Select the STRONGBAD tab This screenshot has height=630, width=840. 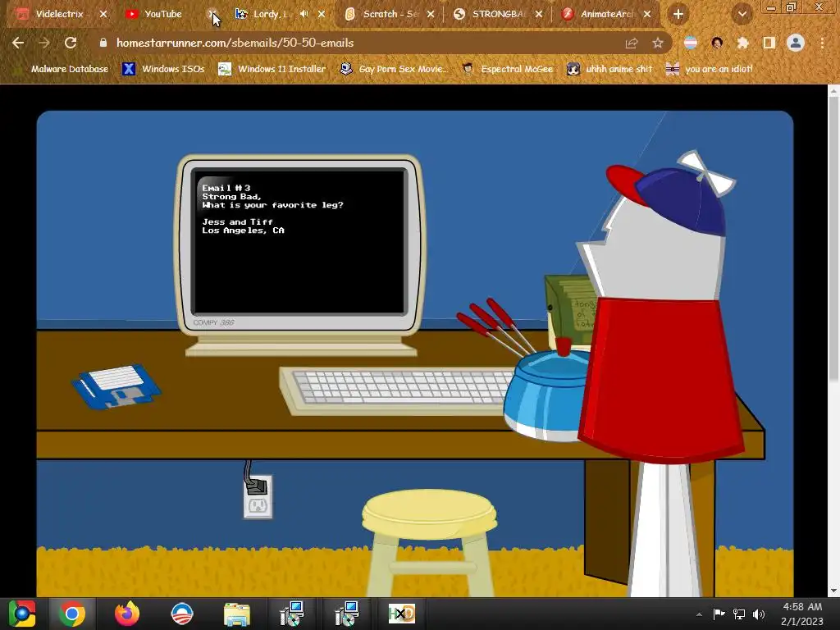pyautogui.click(x=497, y=14)
